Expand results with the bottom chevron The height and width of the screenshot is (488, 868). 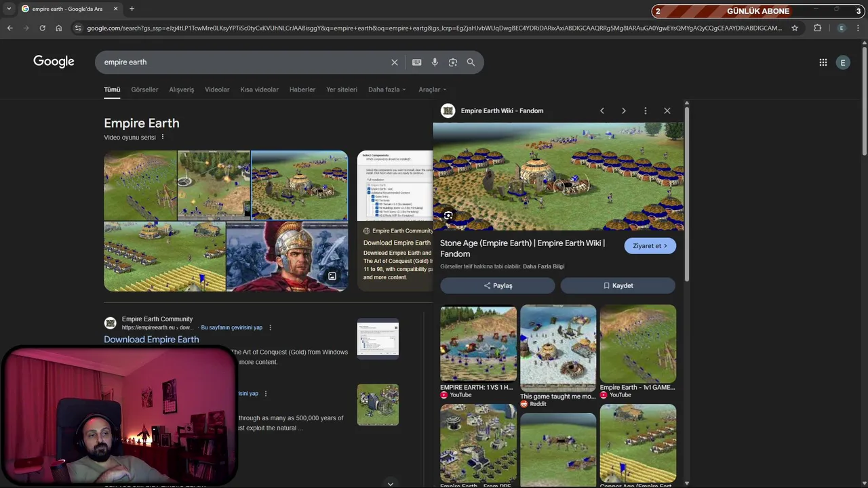(390, 483)
